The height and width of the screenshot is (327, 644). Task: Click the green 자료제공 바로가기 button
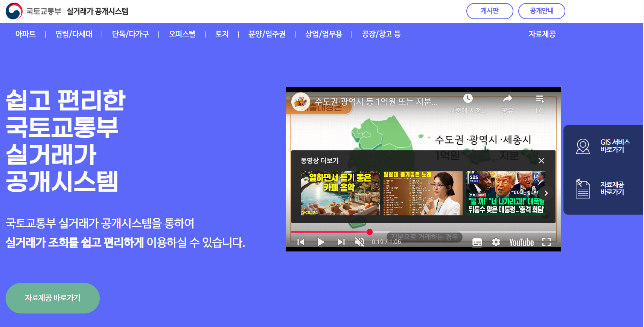(53, 298)
